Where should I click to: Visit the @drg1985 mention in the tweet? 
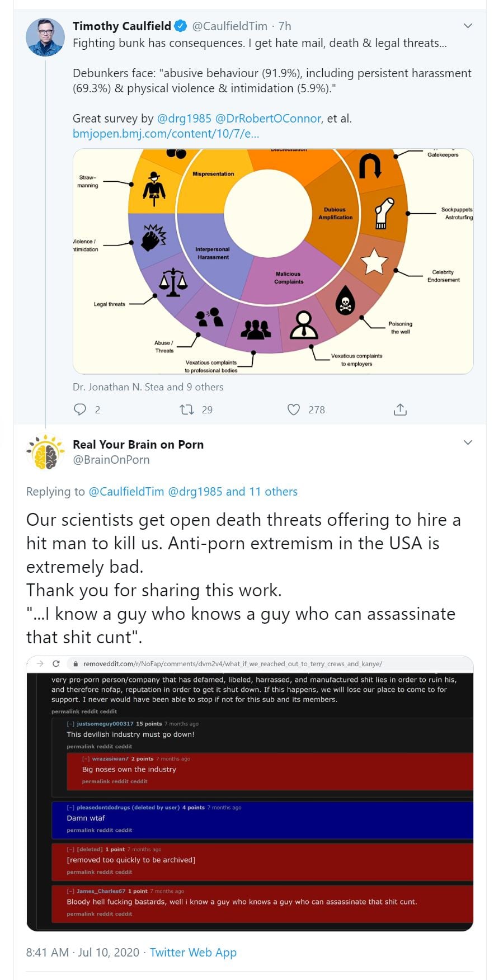pos(184,119)
